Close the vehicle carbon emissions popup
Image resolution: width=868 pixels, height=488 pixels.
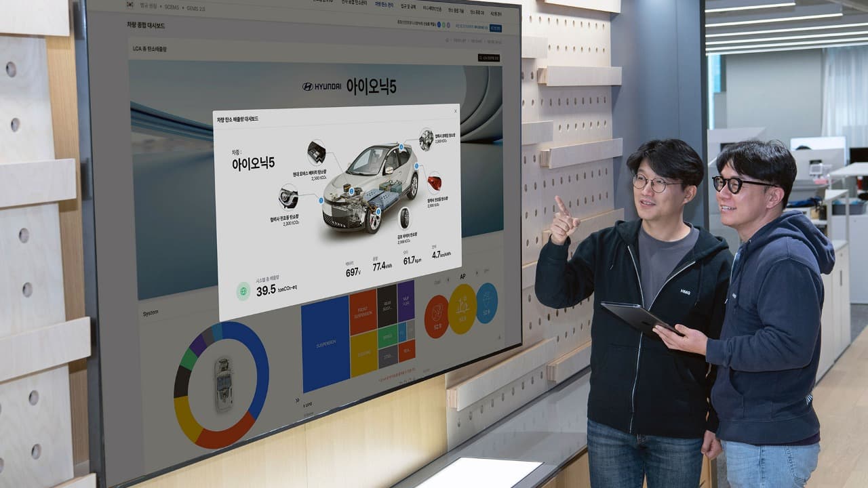[x=455, y=110]
